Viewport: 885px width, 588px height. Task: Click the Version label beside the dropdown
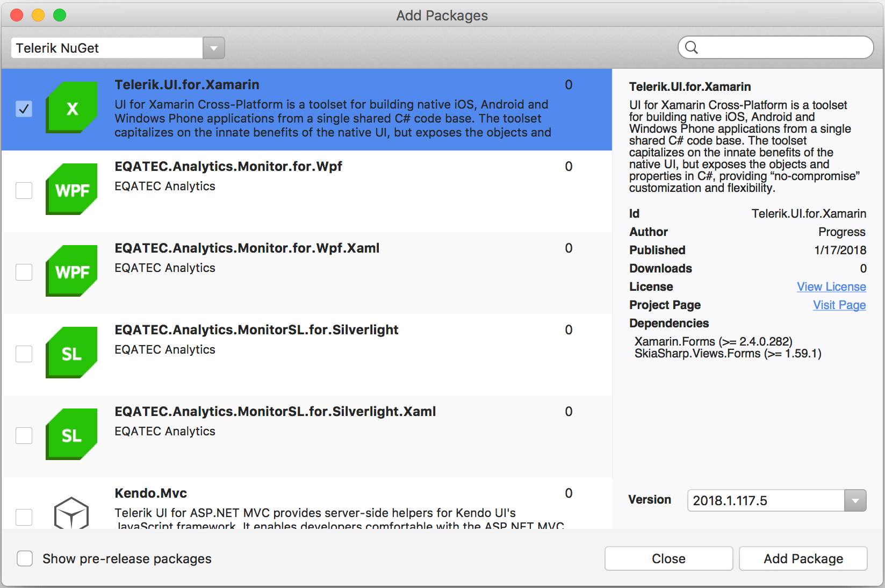[650, 500]
